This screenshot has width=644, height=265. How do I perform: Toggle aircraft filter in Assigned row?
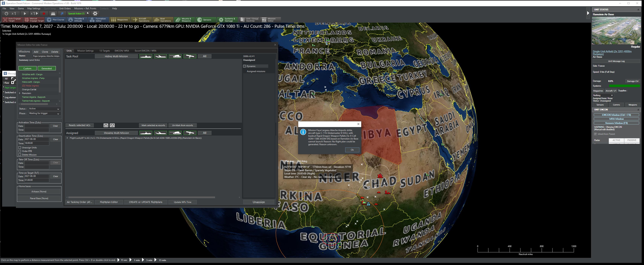161,133
